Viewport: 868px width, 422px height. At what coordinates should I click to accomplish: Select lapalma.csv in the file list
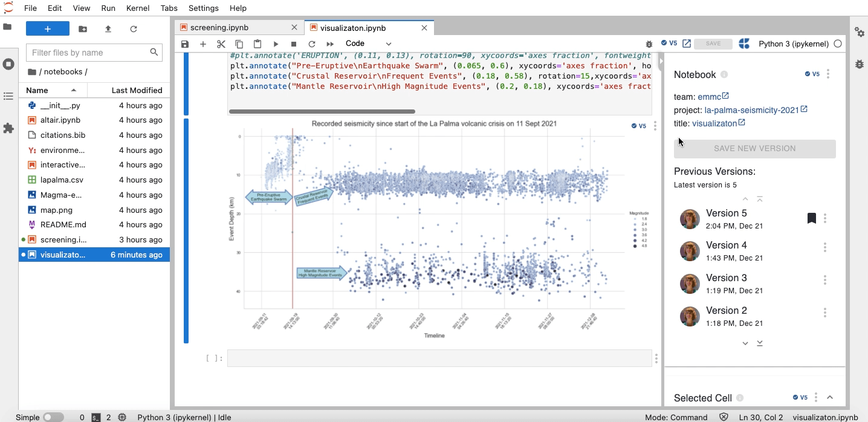pos(94,180)
